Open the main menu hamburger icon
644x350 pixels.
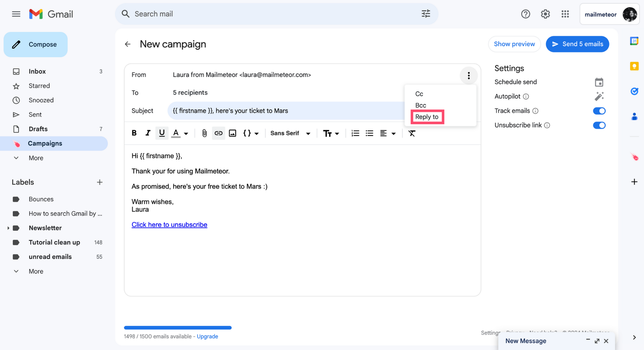tap(16, 14)
